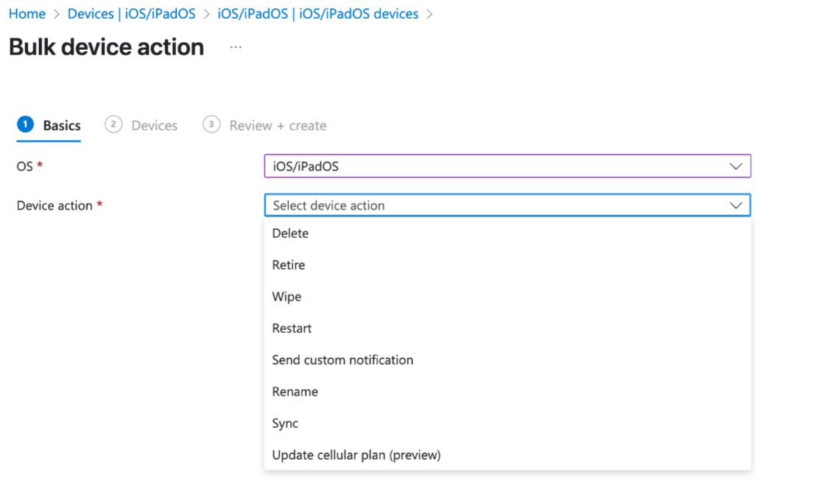Open the Review + create tab

pos(277,126)
